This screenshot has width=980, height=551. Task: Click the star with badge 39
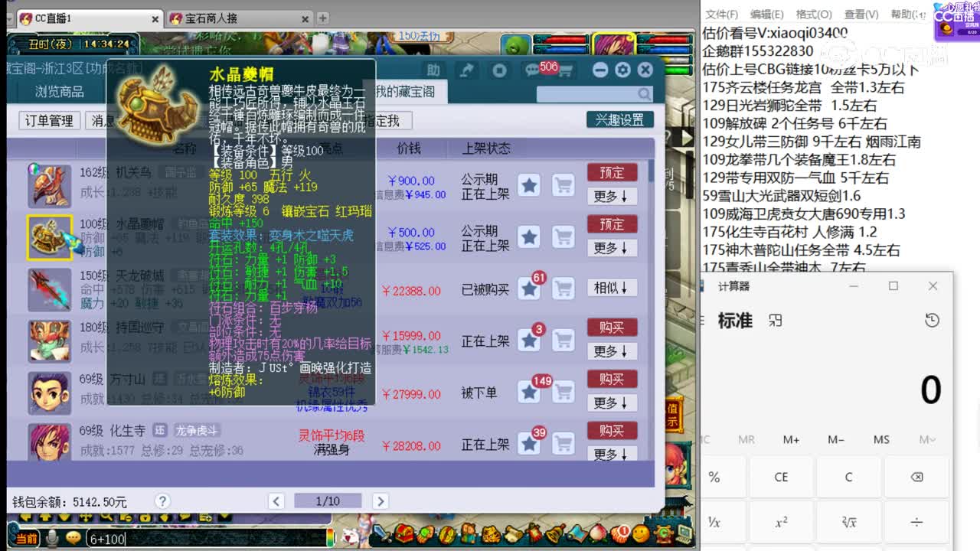click(x=529, y=443)
